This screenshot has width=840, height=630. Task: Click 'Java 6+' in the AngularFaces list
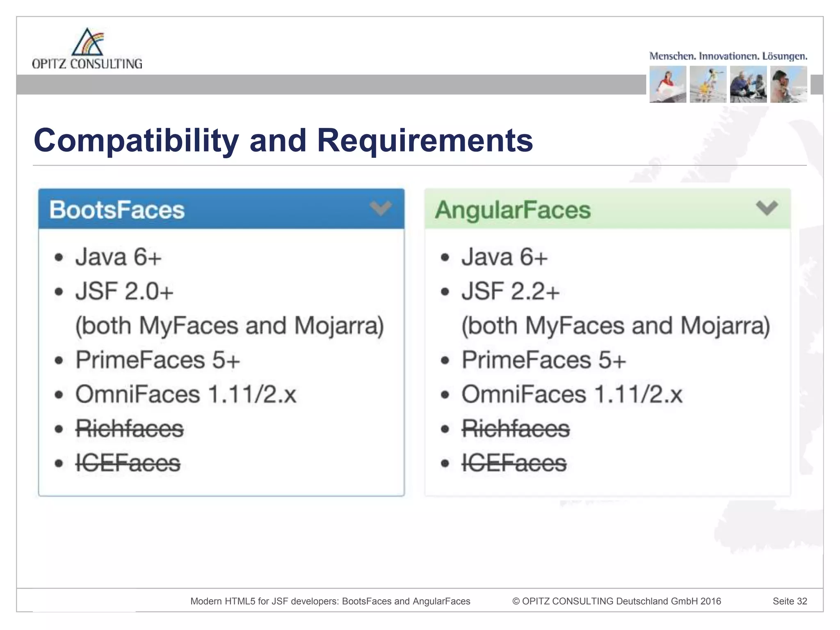[x=505, y=257]
